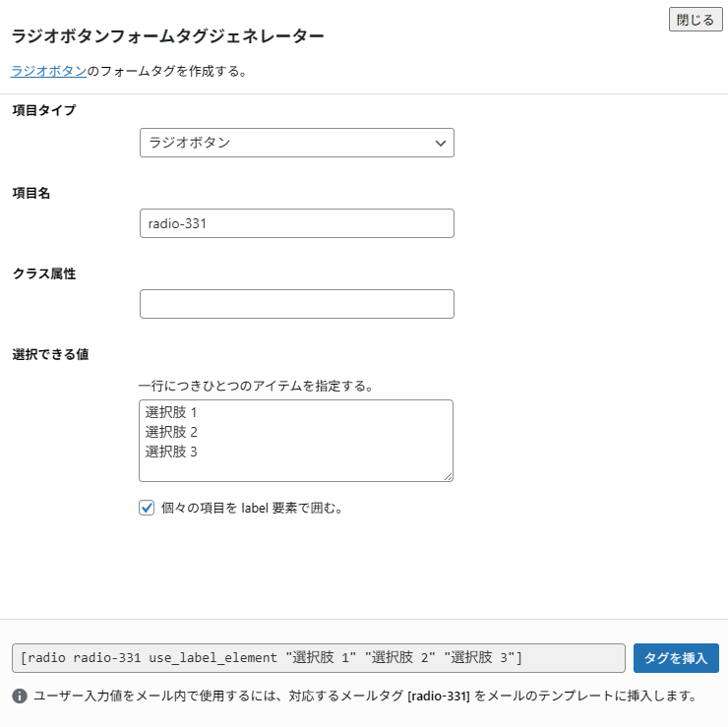The width and height of the screenshot is (728, 727).
Task: Select the generated radio tag code field
Action: tap(318, 657)
